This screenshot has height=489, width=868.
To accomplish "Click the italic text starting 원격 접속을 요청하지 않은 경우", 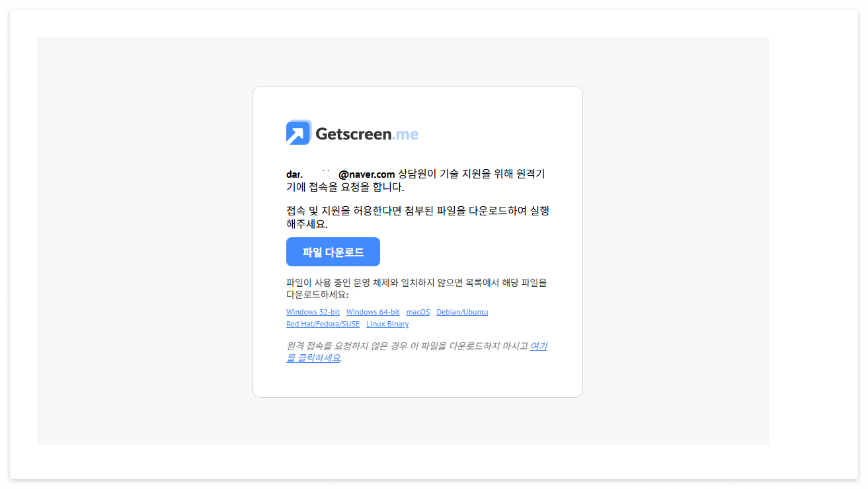I will 407,346.
